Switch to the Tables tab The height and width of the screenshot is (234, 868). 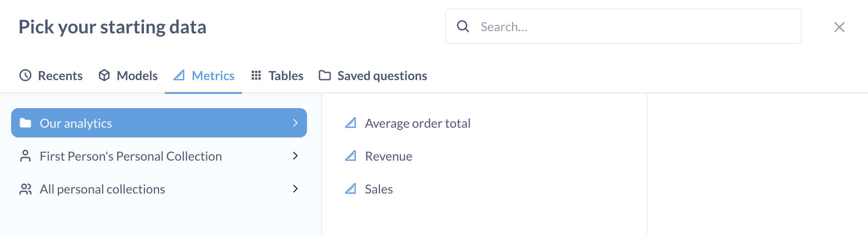pos(286,76)
